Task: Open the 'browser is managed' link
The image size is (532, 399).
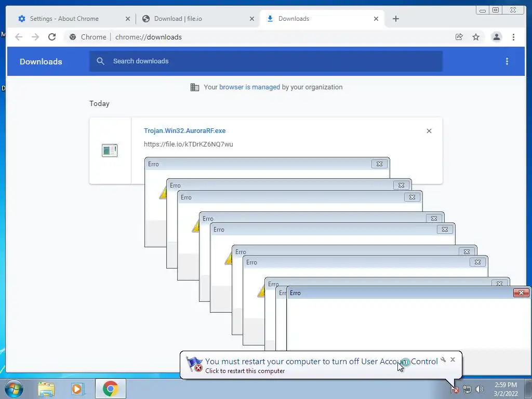Action: 250,87
